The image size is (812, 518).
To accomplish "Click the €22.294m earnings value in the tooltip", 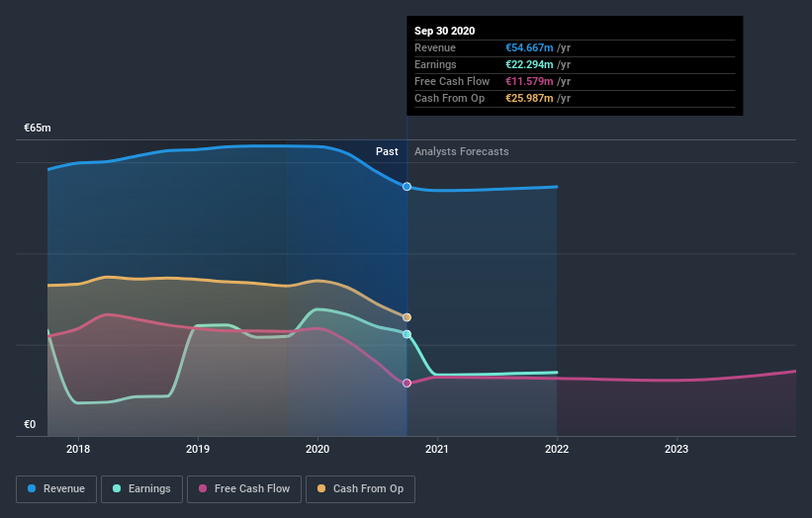I will 529,64.
